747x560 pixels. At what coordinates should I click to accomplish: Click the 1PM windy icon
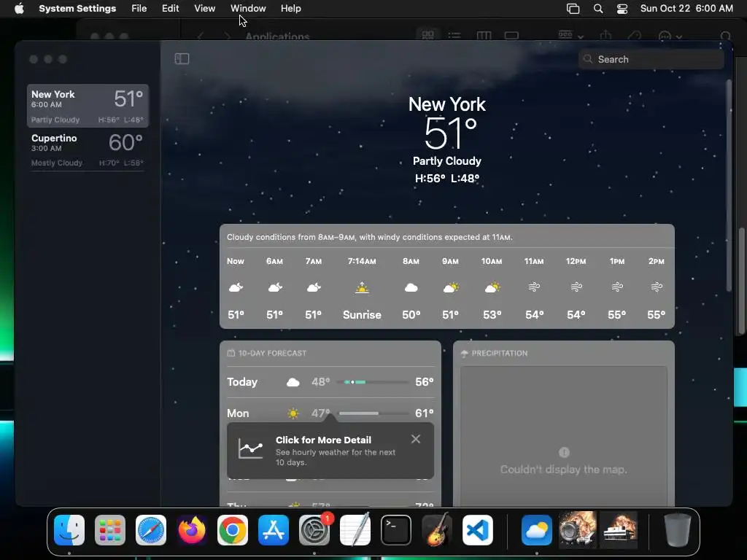[617, 287]
